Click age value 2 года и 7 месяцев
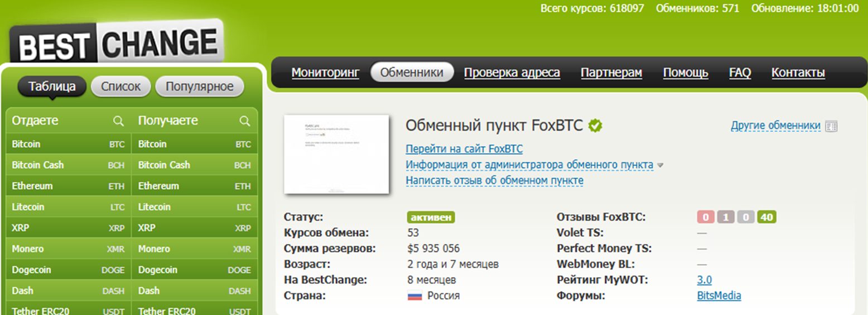The width and height of the screenshot is (868, 315). click(x=453, y=264)
